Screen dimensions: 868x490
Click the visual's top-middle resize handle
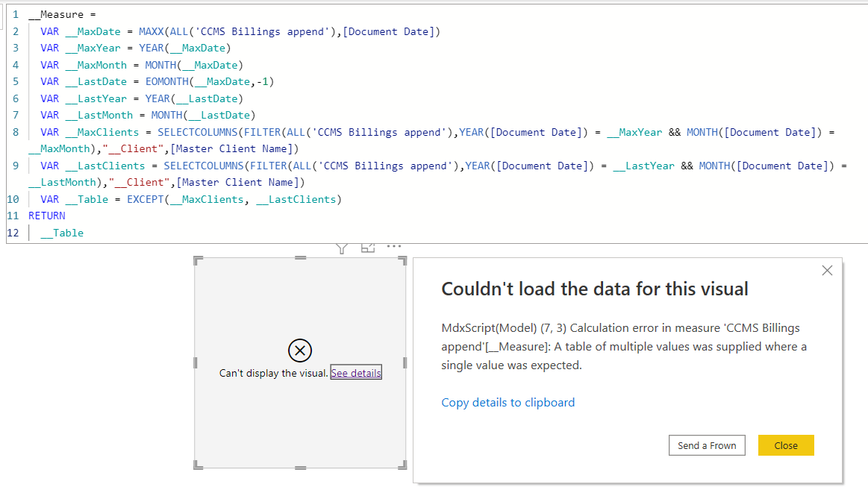(x=301, y=258)
